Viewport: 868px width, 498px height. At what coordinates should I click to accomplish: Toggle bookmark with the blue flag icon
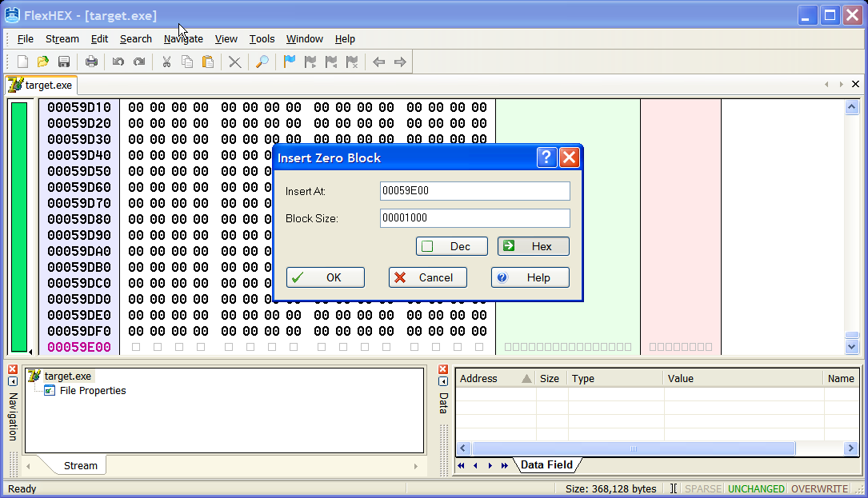pos(290,62)
